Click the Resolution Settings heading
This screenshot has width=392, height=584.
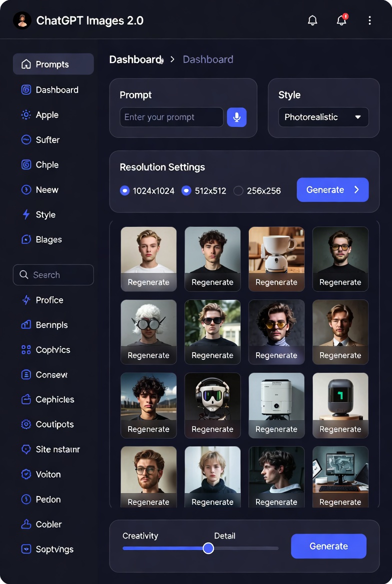click(x=162, y=167)
